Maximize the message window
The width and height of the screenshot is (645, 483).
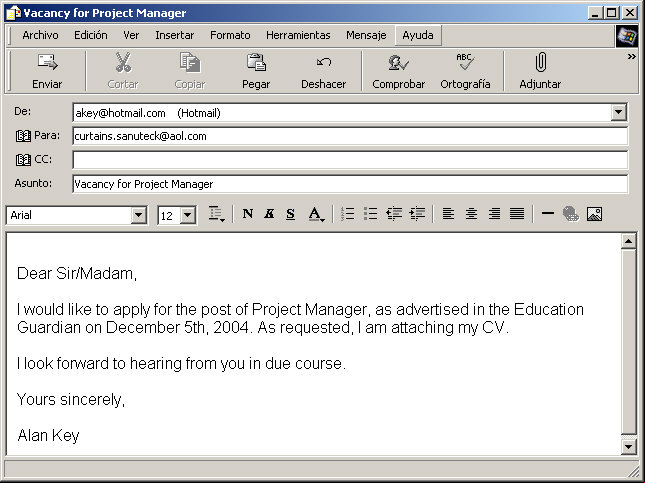tap(612, 13)
